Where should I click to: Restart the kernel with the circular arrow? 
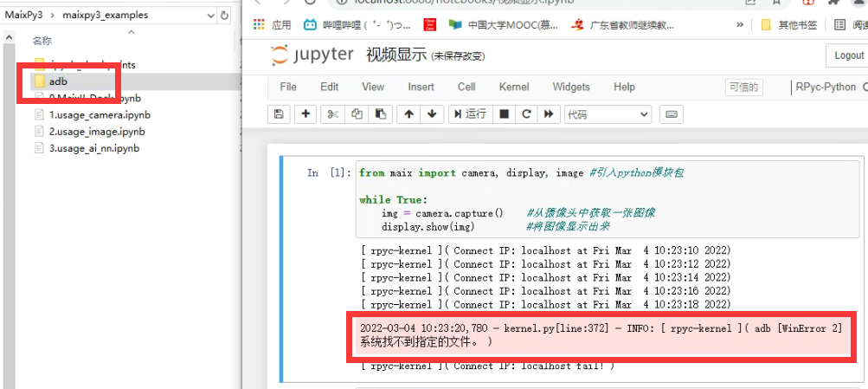point(525,114)
